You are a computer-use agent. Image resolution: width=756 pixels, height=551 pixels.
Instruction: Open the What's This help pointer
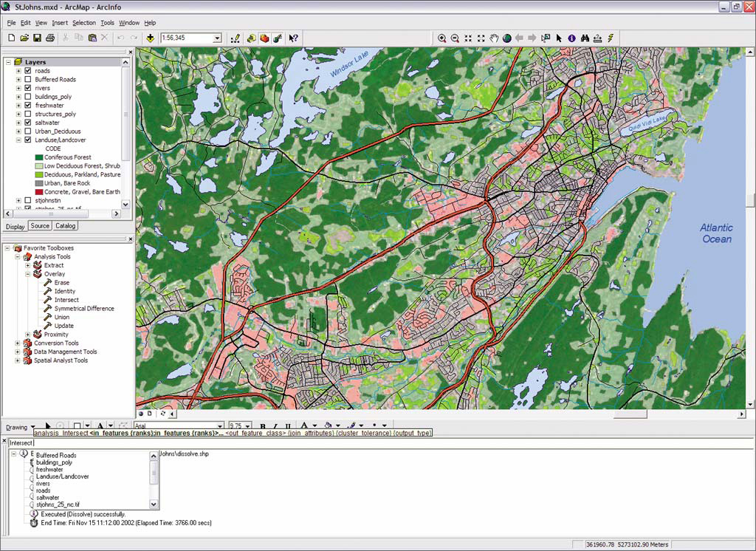click(293, 38)
